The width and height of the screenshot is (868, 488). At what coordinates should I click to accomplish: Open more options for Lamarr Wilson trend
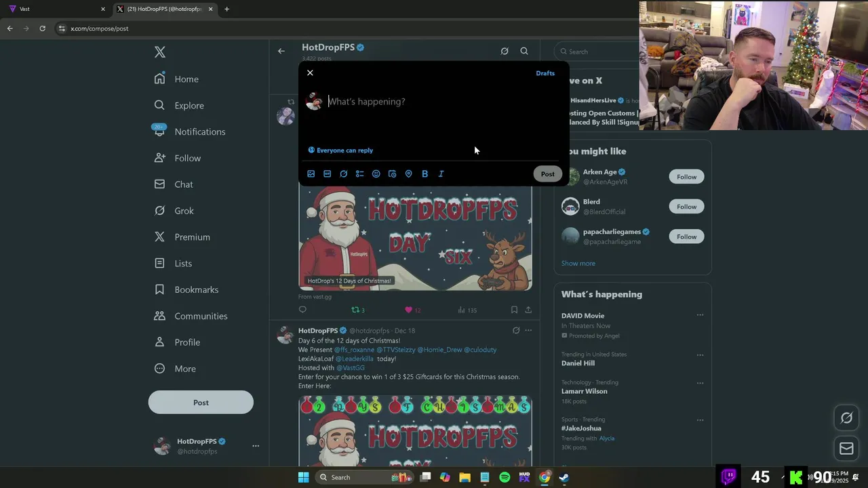point(700,383)
